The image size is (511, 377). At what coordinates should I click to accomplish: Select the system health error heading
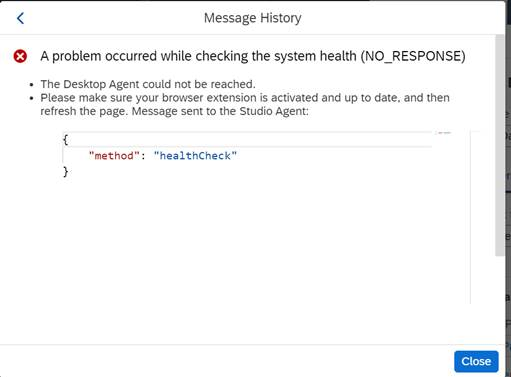(253, 56)
